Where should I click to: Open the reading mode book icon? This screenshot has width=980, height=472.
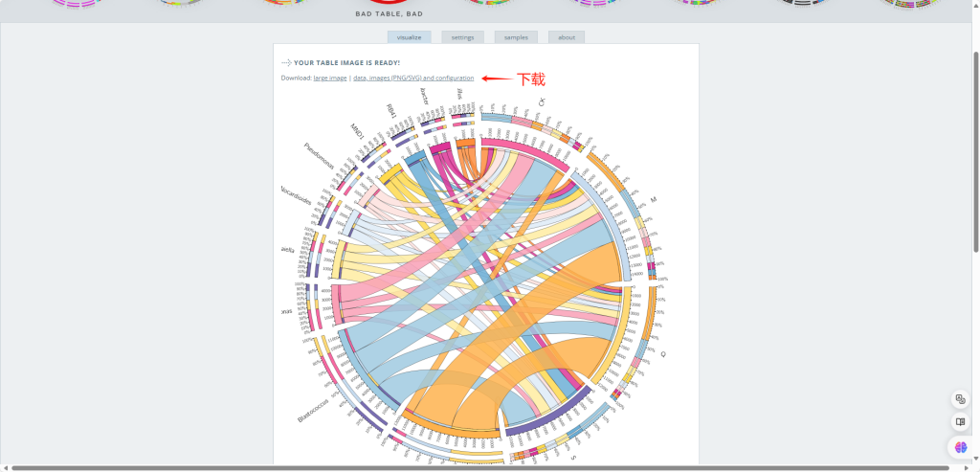(960, 421)
